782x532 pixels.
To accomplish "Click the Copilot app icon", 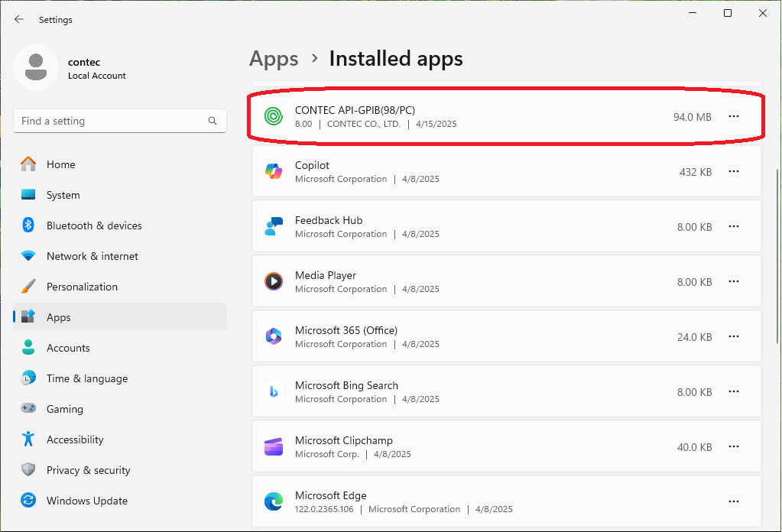I will [x=274, y=171].
